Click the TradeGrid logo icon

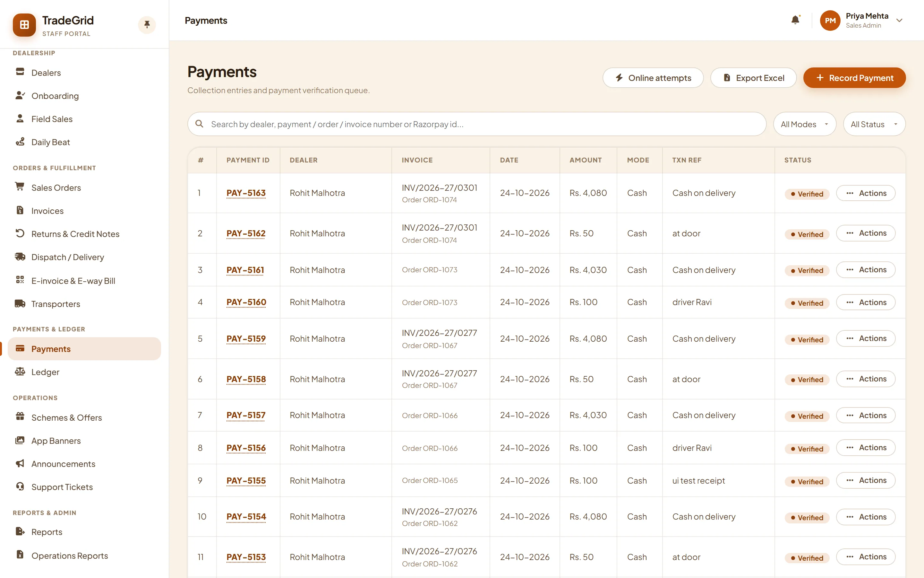24,25
